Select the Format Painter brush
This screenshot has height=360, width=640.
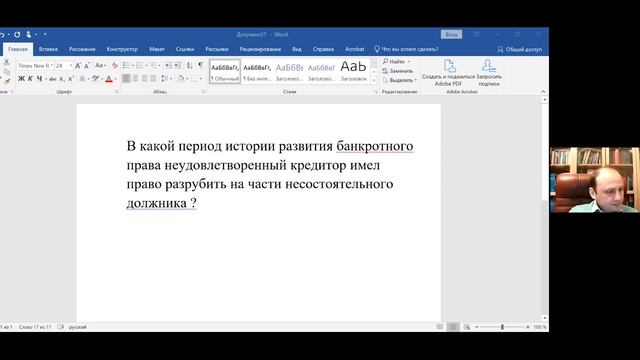7,81
